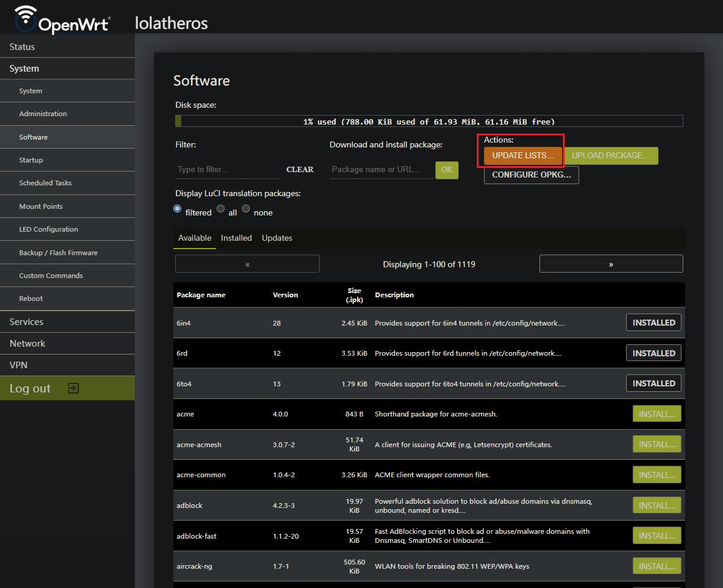This screenshot has height=588, width=723.
Task: Click the aircrack-ng package name
Action: click(x=194, y=566)
